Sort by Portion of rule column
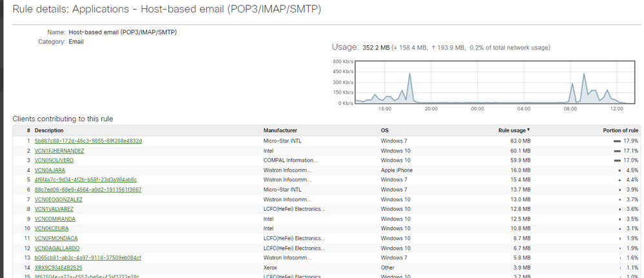Viewport: 644px width, 278px height. pyautogui.click(x=621, y=130)
